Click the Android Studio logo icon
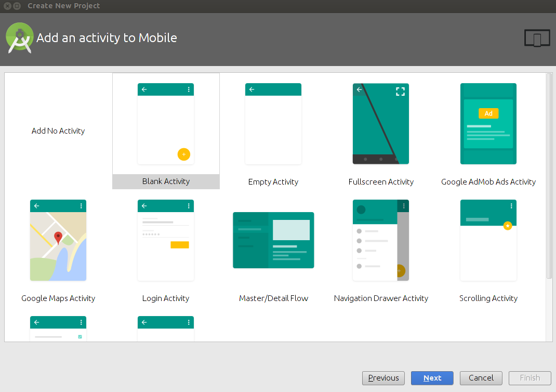The width and height of the screenshot is (556, 392). 20,38
